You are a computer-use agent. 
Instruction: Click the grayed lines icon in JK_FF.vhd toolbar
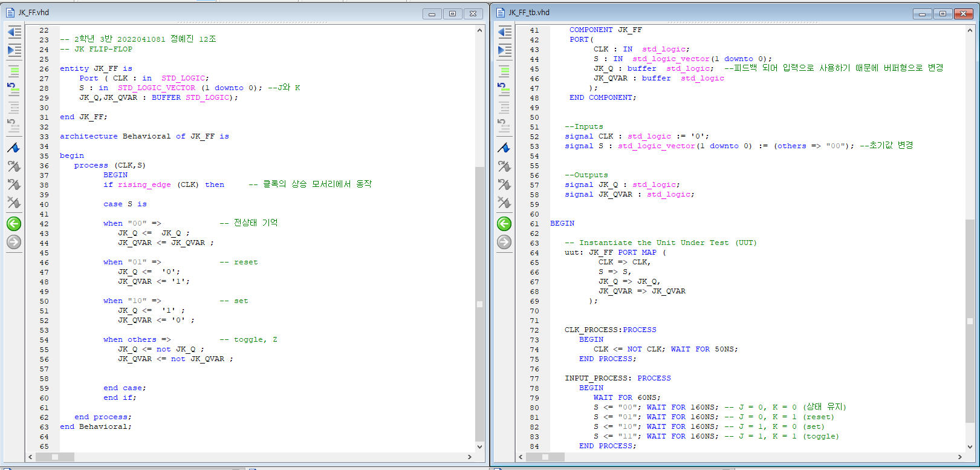tap(14, 108)
